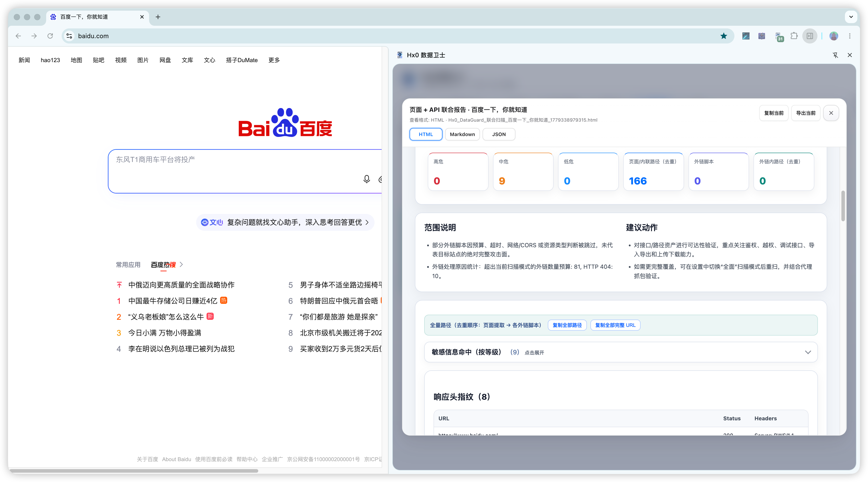868x482 pixels.
Task: Click the voice search microphone icon
Action: 367,179
